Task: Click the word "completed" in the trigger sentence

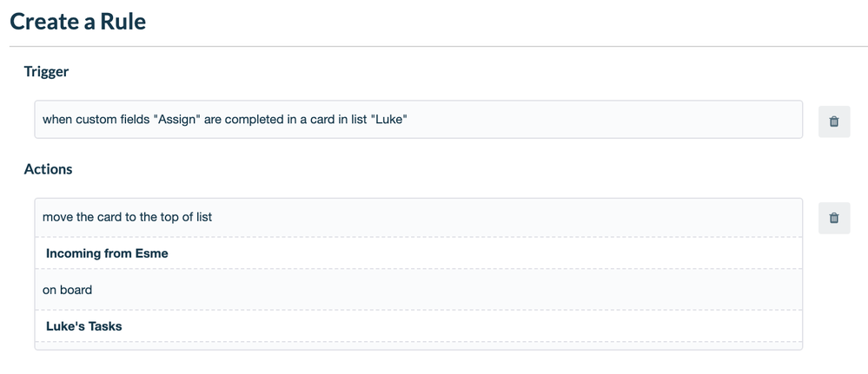Action: [x=254, y=120]
